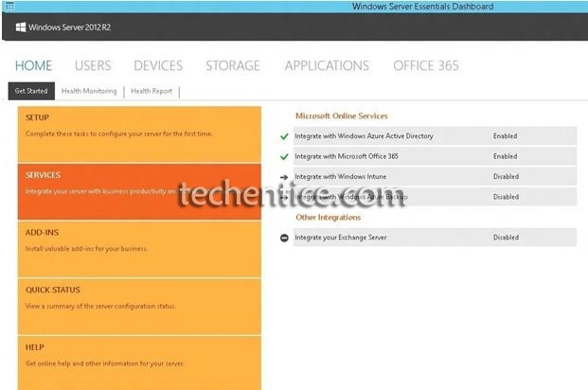View the Health Report sub-tab
The height and width of the screenshot is (390, 588).
[151, 91]
